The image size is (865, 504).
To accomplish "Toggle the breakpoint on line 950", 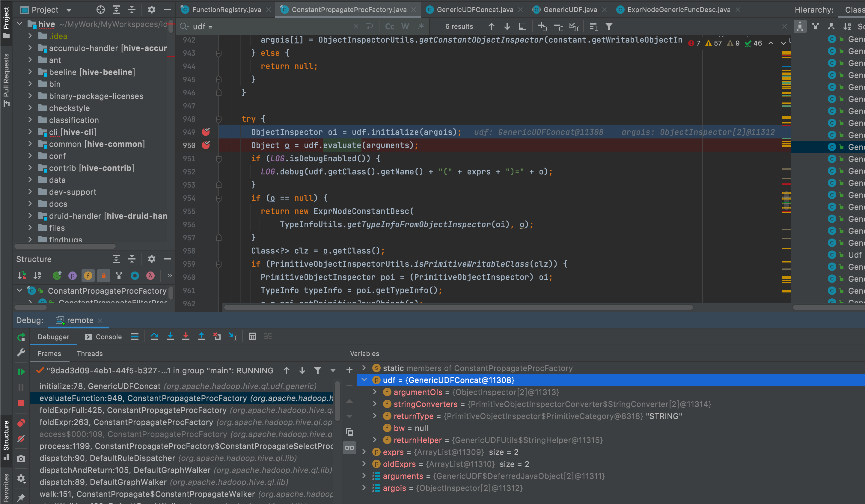I will click(206, 145).
